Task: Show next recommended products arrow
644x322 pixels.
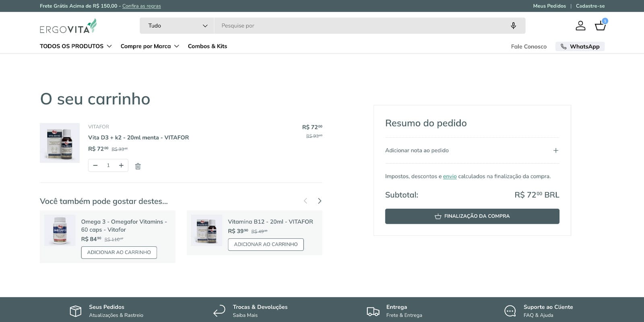Action: [320, 201]
